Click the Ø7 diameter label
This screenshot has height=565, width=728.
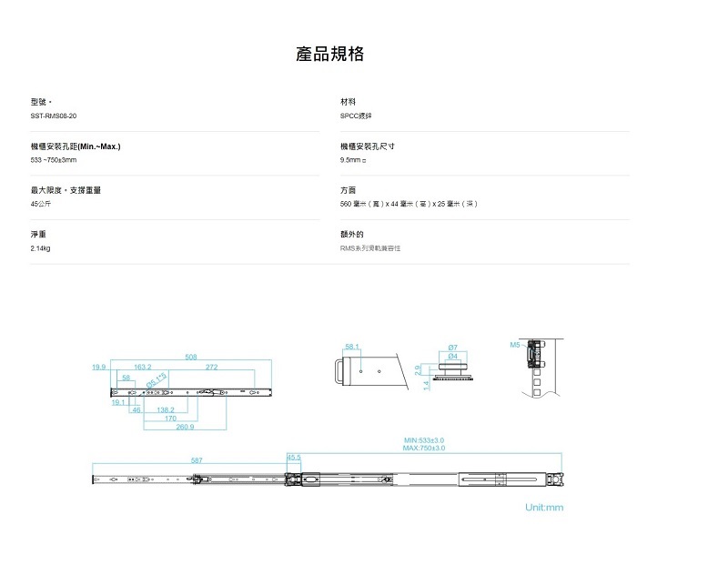pyautogui.click(x=452, y=348)
